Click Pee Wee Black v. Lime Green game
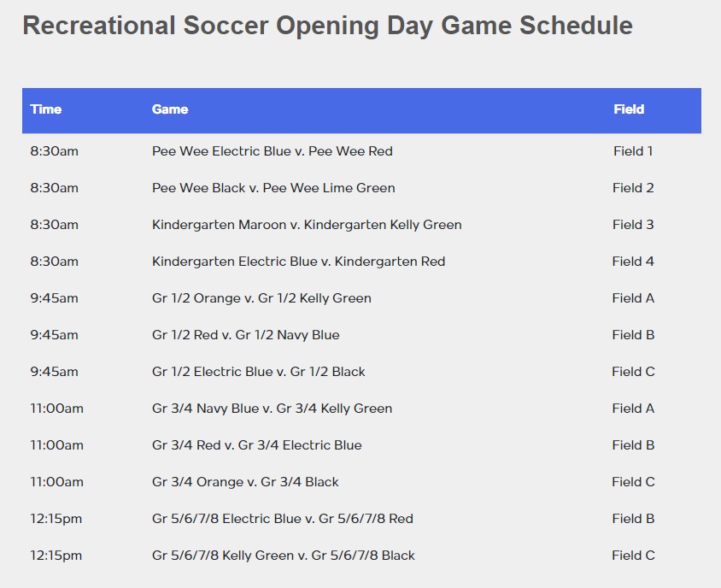 [273, 188]
